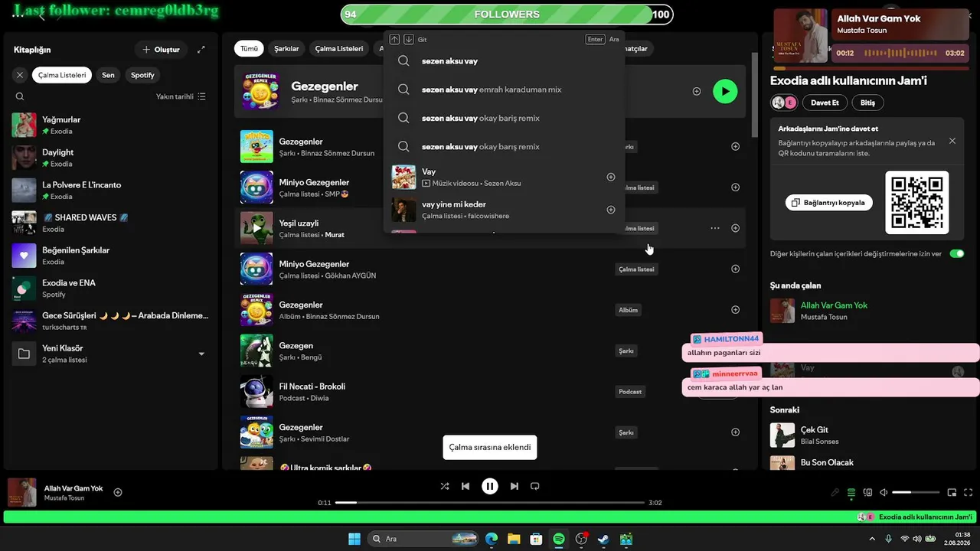This screenshot has height=551, width=980.
Task: Toggle the play queue panel
Action: tap(851, 493)
